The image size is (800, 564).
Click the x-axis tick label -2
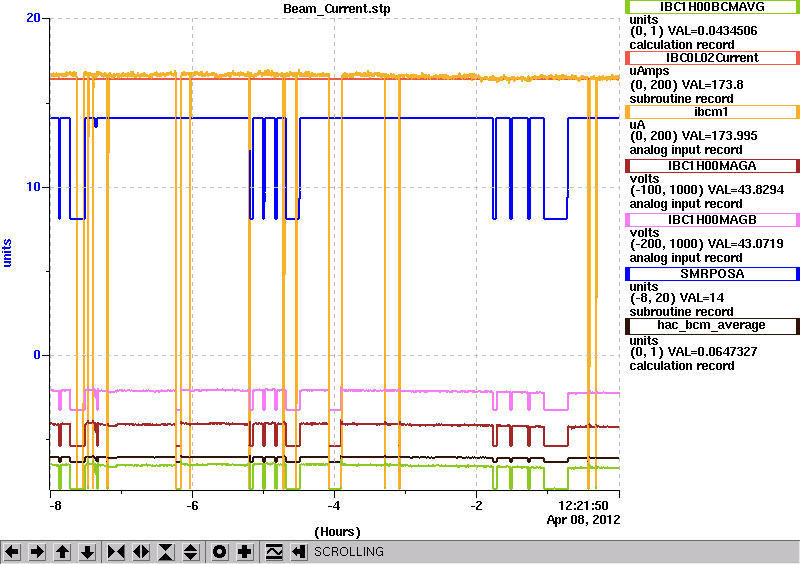pos(476,506)
